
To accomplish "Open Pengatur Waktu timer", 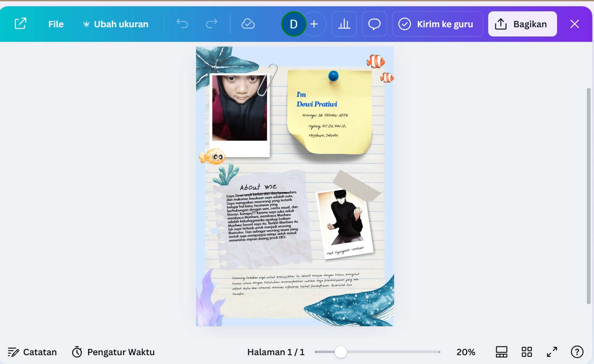I will click(x=113, y=352).
